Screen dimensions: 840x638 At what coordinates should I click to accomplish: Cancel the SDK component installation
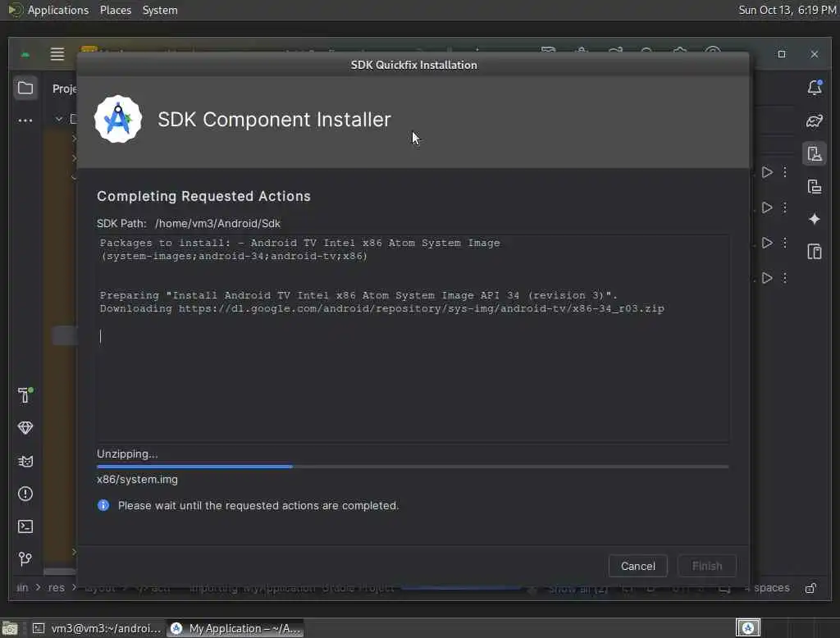click(637, 566)
